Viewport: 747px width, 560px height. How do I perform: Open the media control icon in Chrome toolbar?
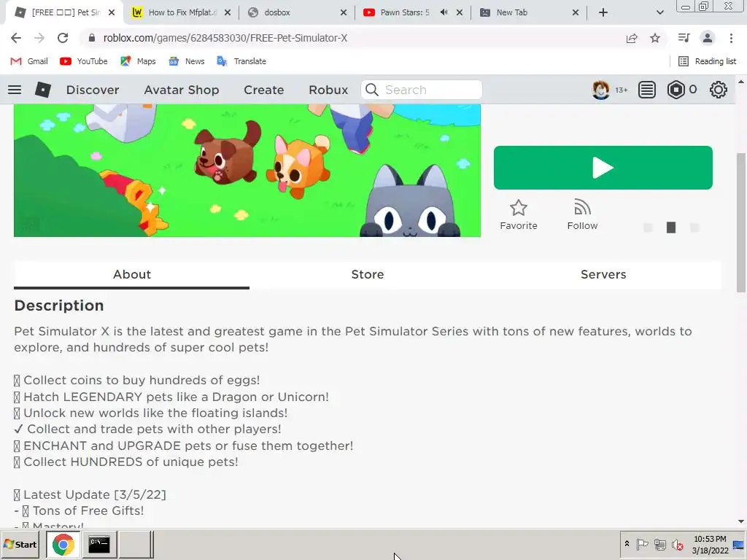[x=684, y=38]
